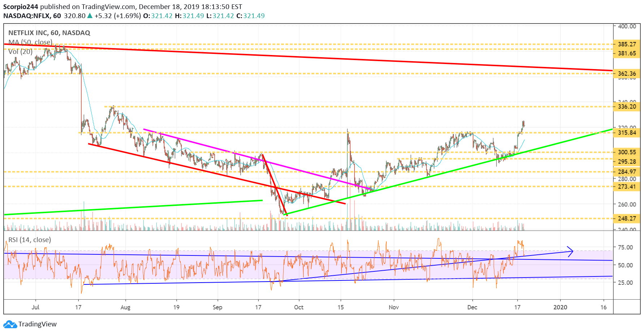Click the Nov date axis label
Viewport: 644px width, 334px height.
click(394, 307)
